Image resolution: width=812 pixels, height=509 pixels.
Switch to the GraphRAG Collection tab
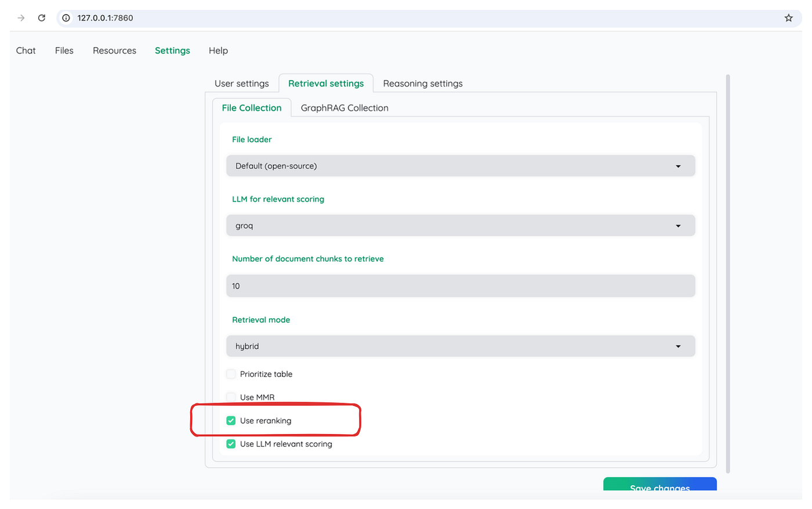pyautogui.click(x=344, y=107)
